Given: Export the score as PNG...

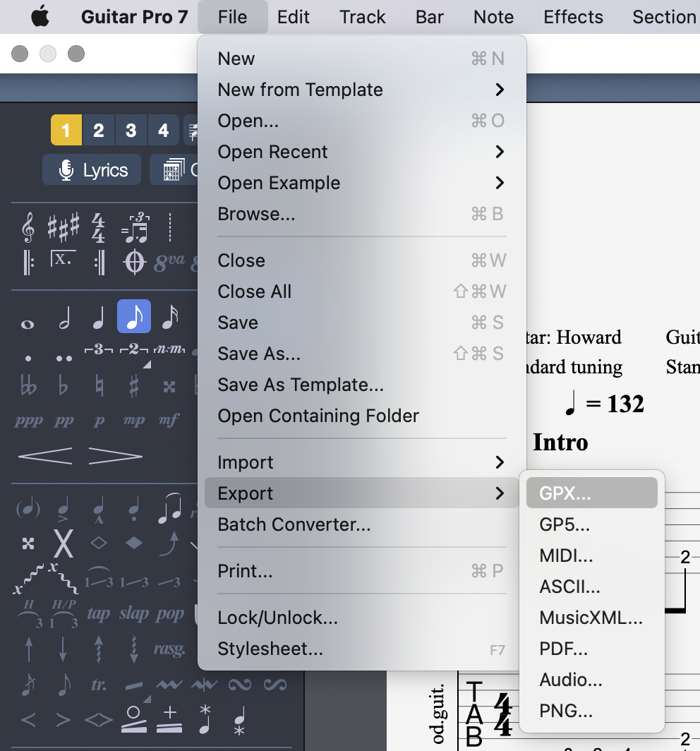Looking at the screenshot, I should [592, 711].
